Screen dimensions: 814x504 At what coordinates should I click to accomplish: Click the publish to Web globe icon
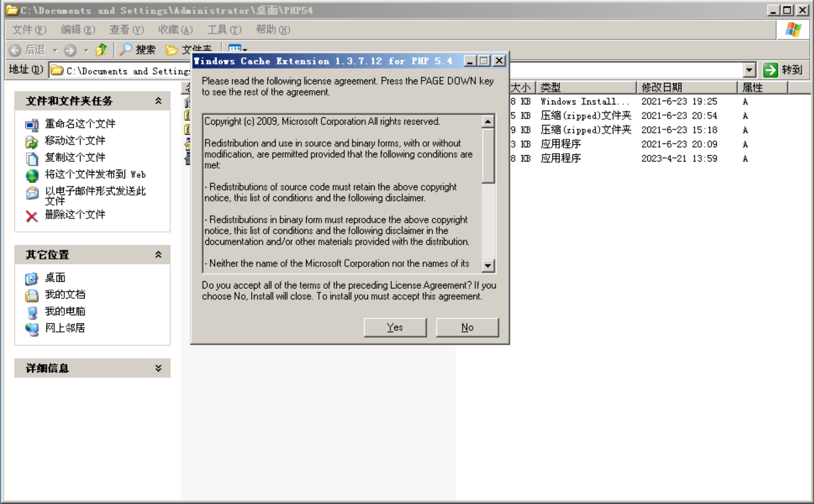point(32,176)
